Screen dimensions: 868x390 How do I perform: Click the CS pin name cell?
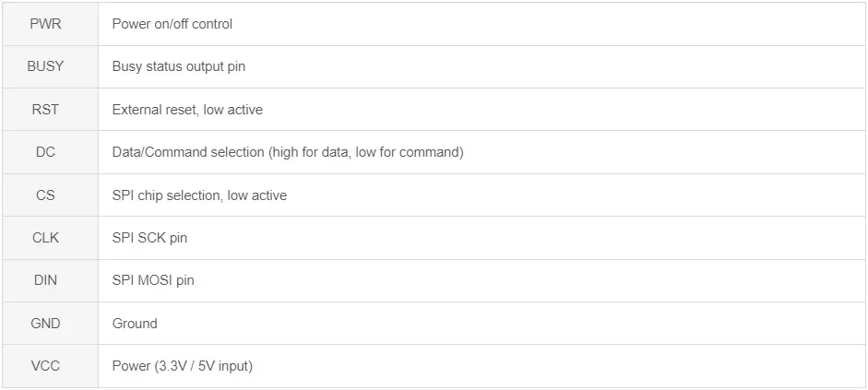coord(45,195)
